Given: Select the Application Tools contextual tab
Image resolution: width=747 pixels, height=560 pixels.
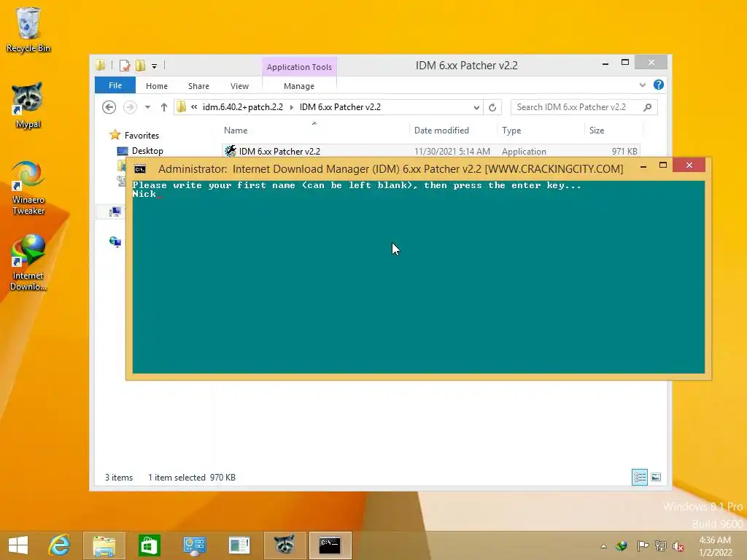Looking at the screenshot, I should [299, 67].
